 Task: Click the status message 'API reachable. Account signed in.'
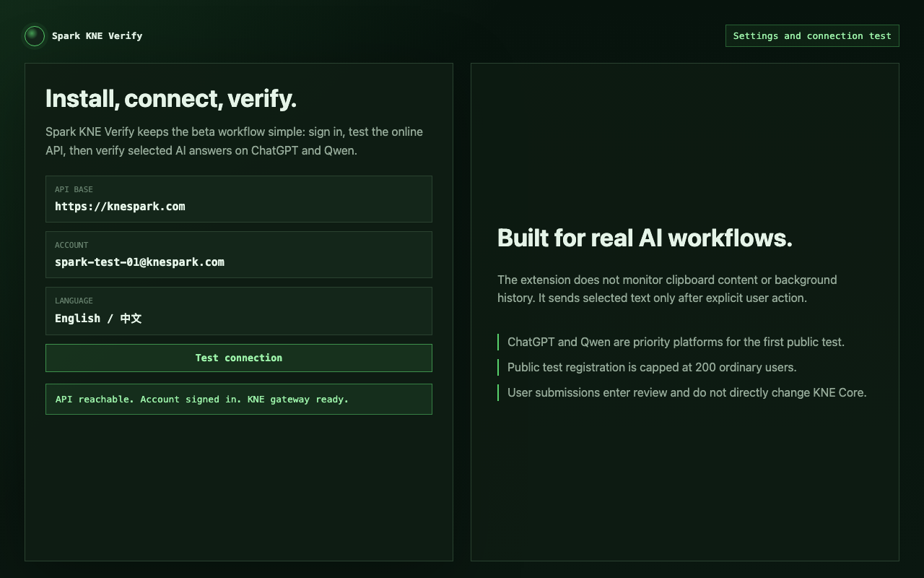pos(239,400)
